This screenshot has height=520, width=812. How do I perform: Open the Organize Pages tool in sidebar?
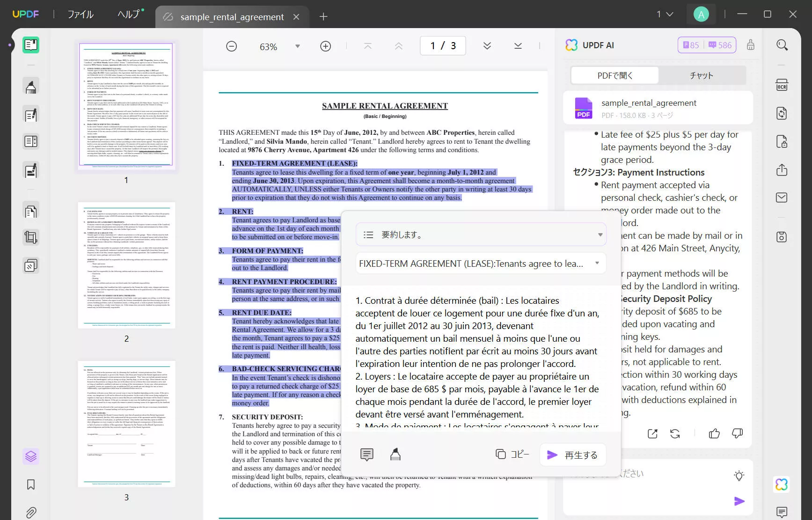click(31, 212)
